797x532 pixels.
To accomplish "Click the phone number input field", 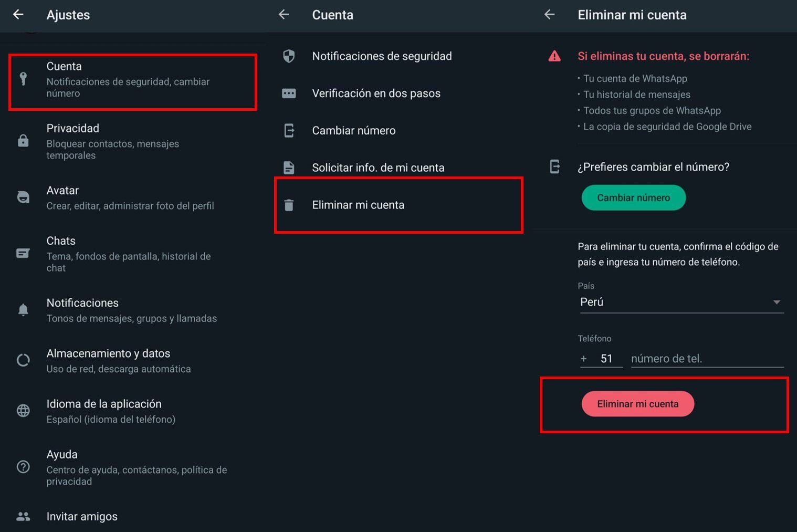I will [x=707, y=359].
